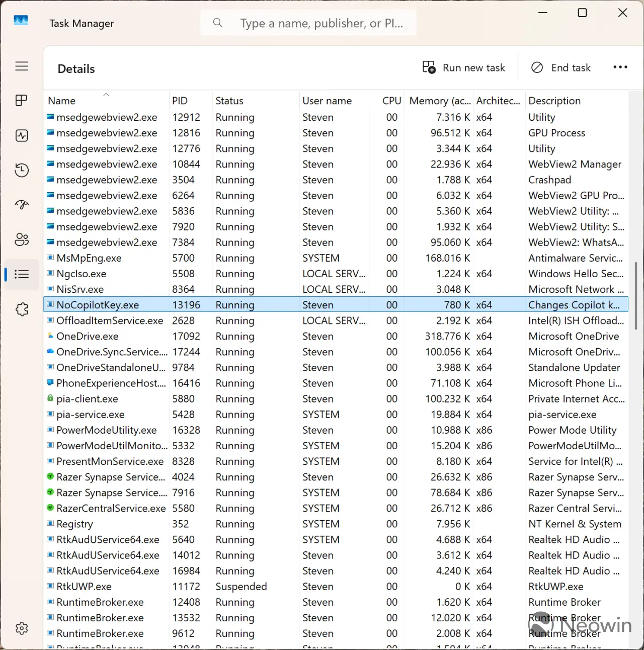Open the navigation hamburger menu
The width and height of the screenshot is (644, 650).
coord(22,66)
